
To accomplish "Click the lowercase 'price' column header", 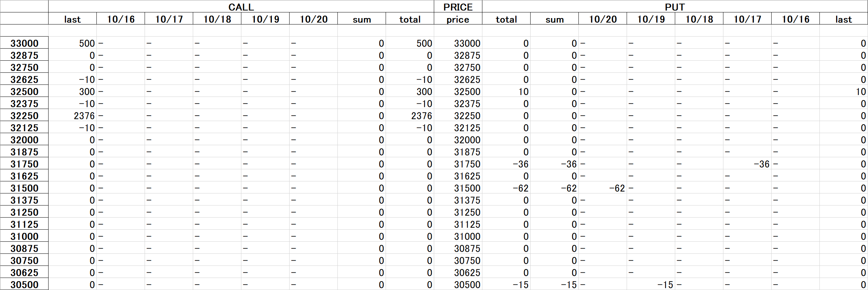I will tap(458, 19).
